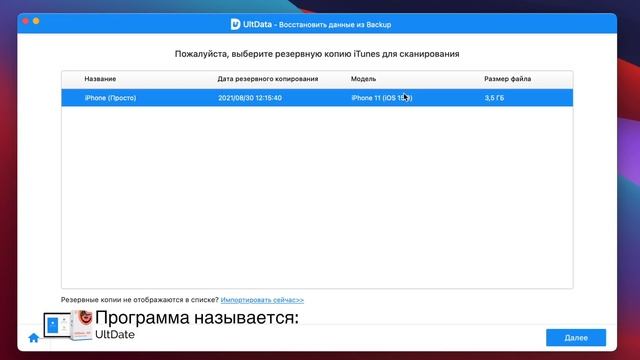Image resolution: width=640 pixels, height=360 pixels.
Task: Click the iPhone 11 model cell
Action: [x=382, y=98]
